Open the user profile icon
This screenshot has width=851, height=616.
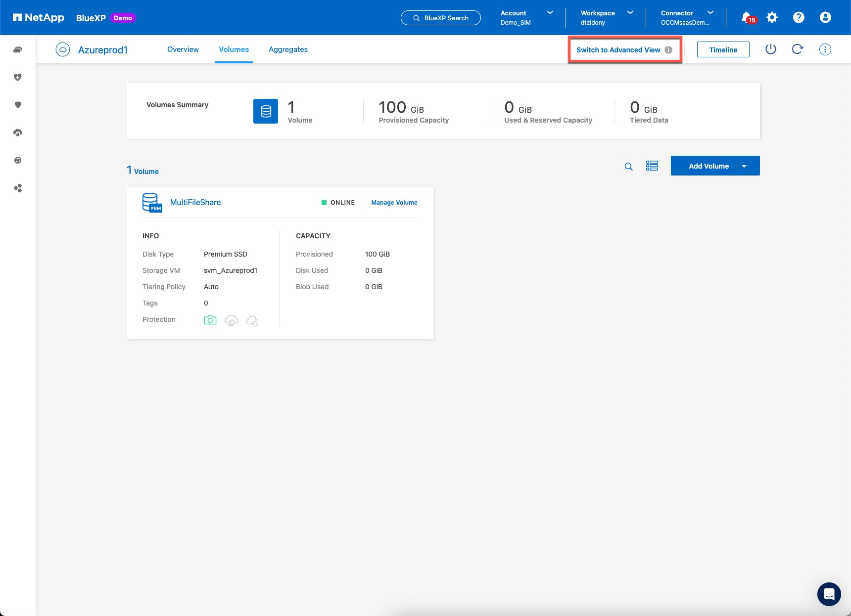[825, 18]
